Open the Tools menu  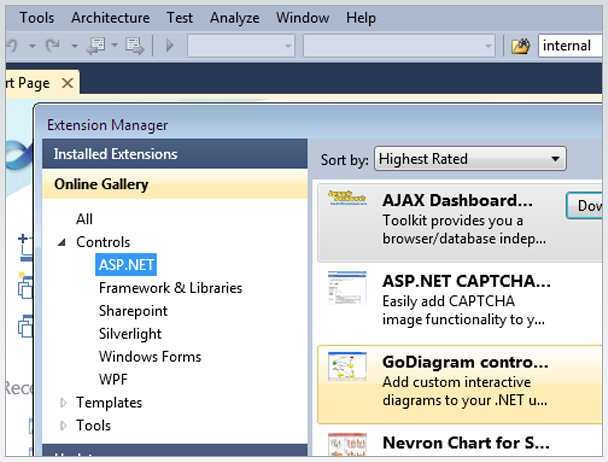click(x=37, y=18)
